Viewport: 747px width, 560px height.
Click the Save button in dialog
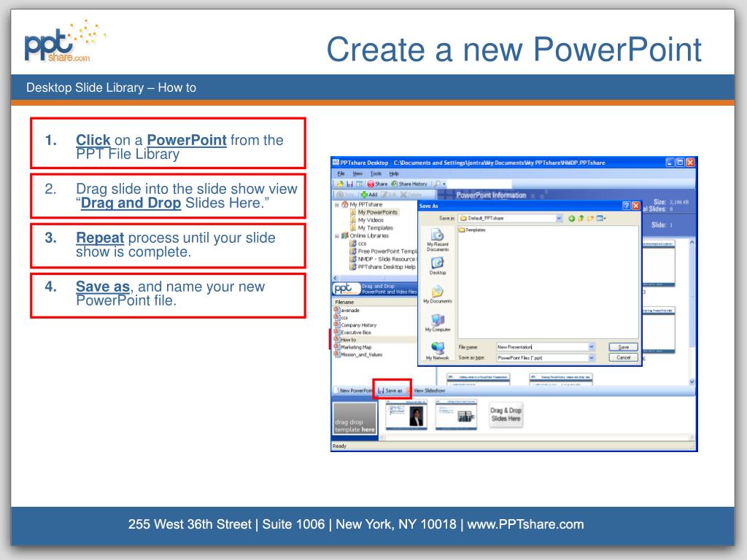click(x=623, y=347)
